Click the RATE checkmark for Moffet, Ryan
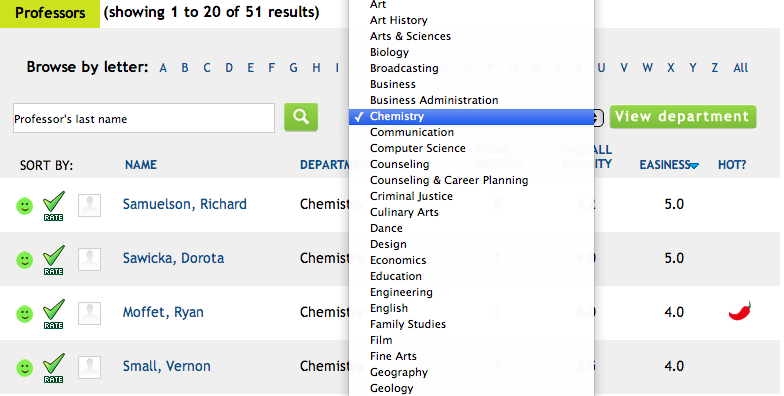 point(54,314)
